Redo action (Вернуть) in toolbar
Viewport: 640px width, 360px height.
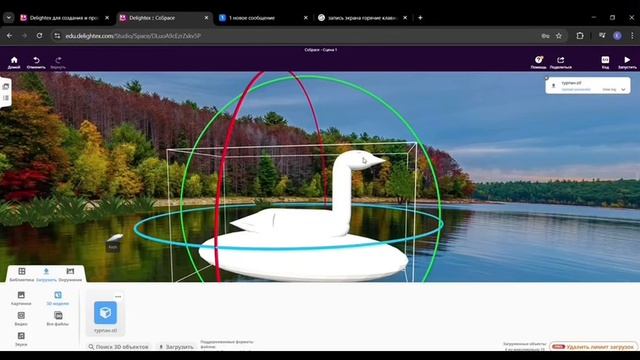[x=58, y=62]
